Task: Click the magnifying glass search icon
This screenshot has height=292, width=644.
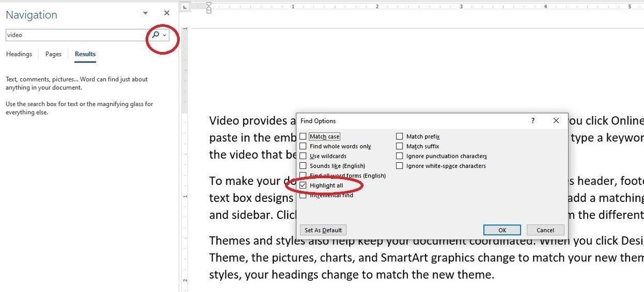Action: 155,35
